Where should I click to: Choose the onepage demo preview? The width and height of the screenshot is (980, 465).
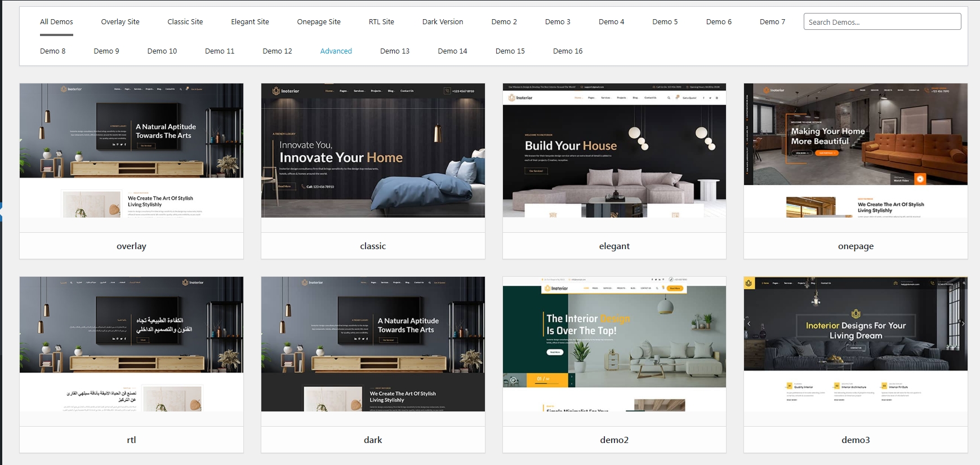point(856,150)
